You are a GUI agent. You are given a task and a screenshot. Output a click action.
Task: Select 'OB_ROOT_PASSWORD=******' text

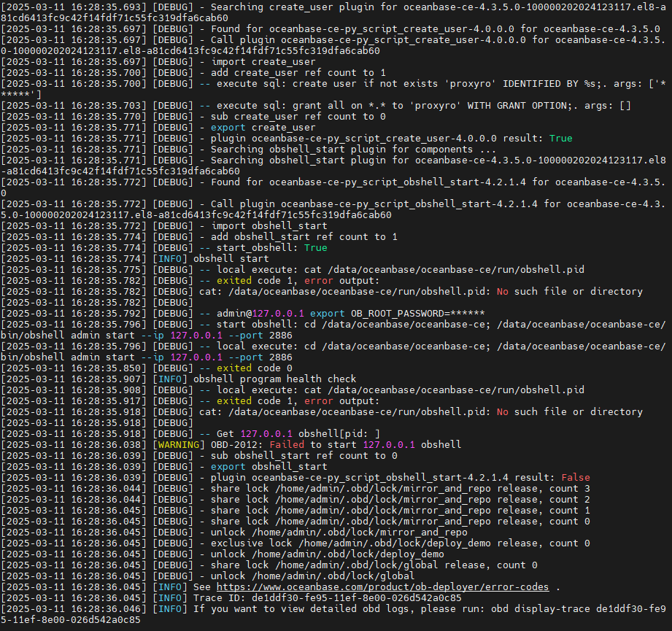[418, 314]
